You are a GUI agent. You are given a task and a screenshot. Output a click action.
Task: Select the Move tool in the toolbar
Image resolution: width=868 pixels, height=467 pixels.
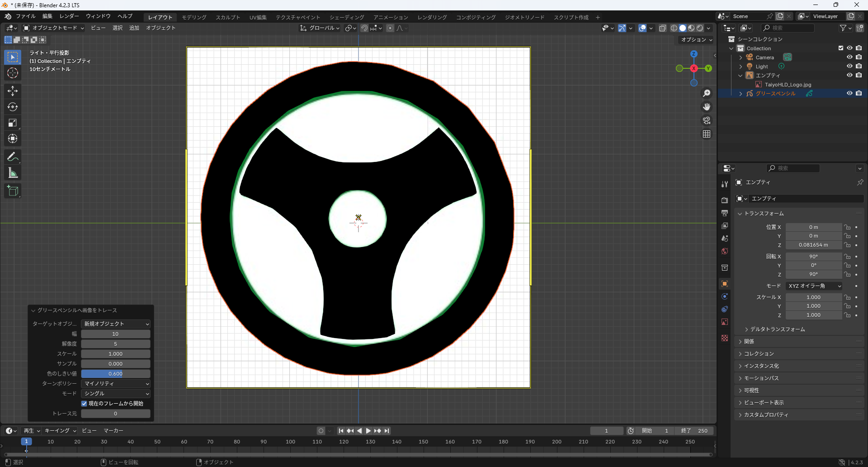(13, 91)
